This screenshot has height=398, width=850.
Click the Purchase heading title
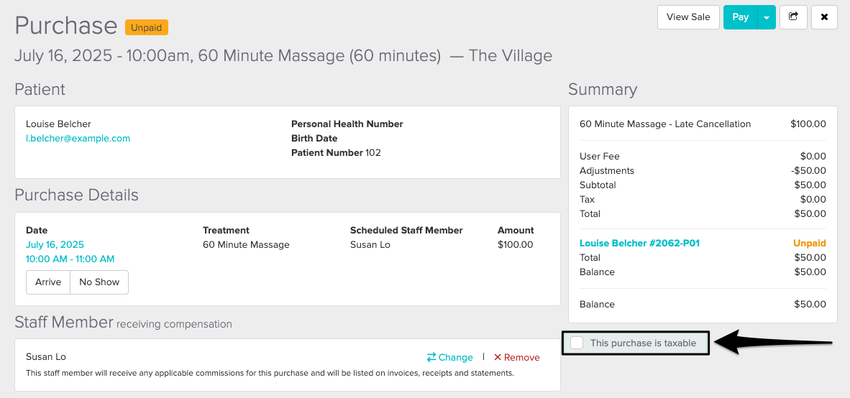point(66,25)
